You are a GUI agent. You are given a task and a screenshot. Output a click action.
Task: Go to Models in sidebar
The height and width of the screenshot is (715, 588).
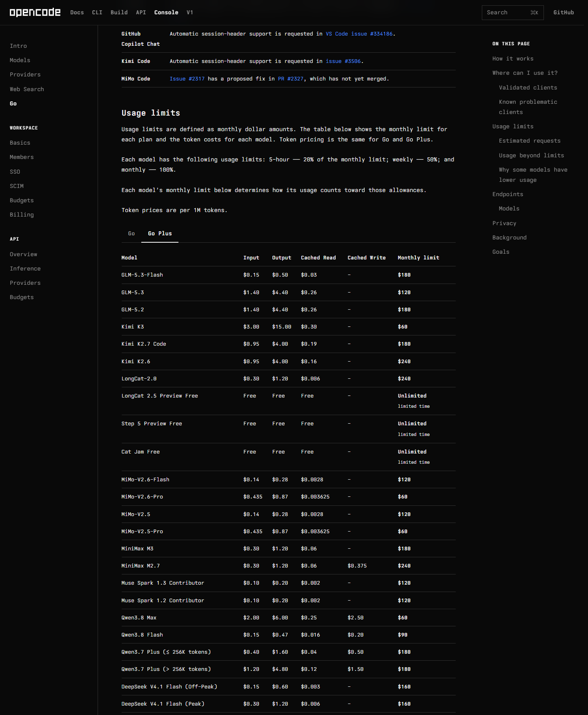tap(20, 60)
